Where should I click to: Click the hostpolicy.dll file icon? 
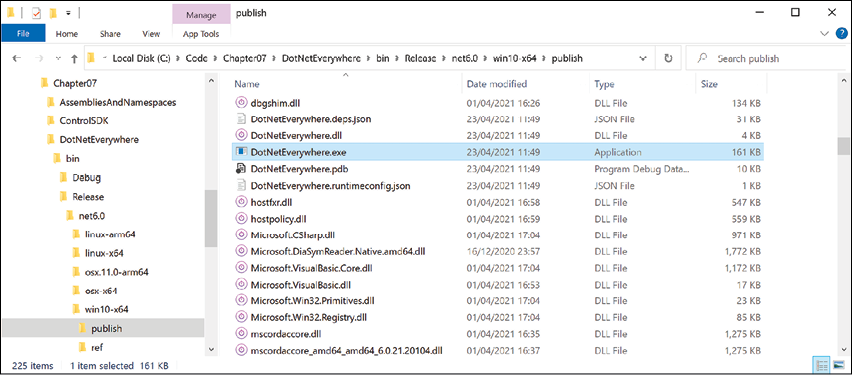coord(241,219)
